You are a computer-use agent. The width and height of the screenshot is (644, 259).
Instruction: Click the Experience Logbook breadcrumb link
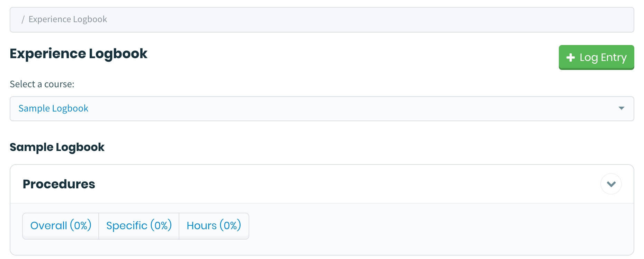pos(68,19)
